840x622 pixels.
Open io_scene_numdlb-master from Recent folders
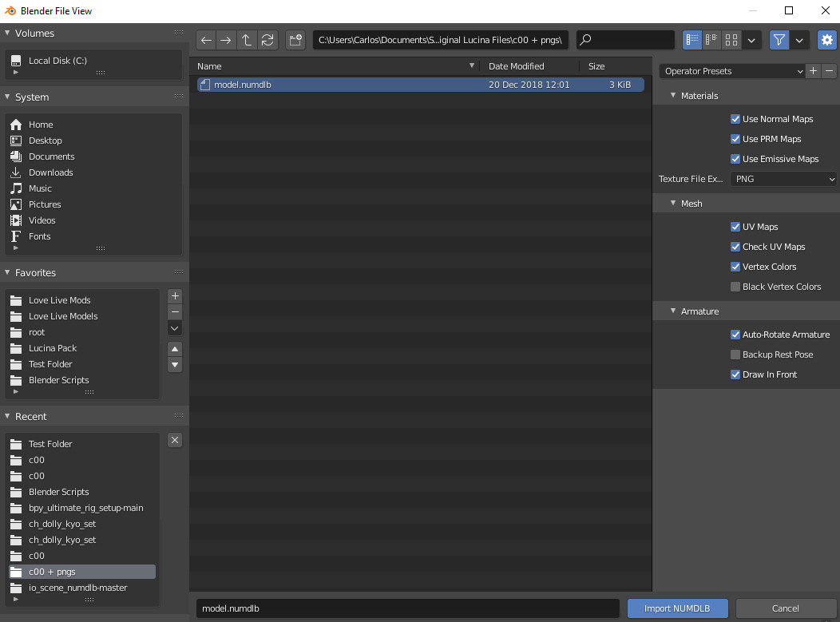click(80, 588)
